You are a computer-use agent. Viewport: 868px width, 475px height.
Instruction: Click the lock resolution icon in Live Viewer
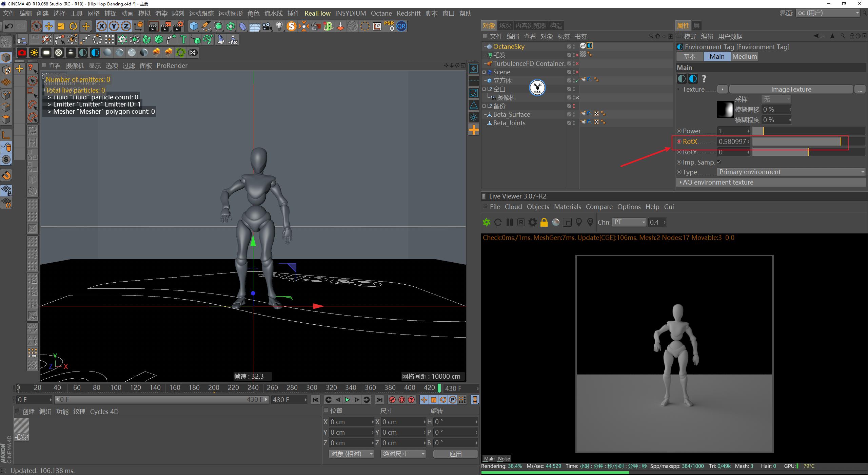pyautogui.click(x=544, y=222)
